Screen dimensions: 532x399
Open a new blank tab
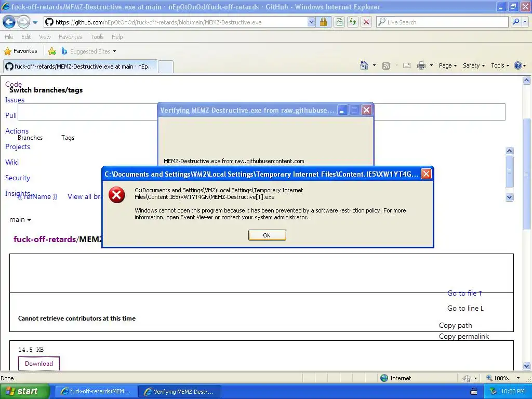[166, 66]
